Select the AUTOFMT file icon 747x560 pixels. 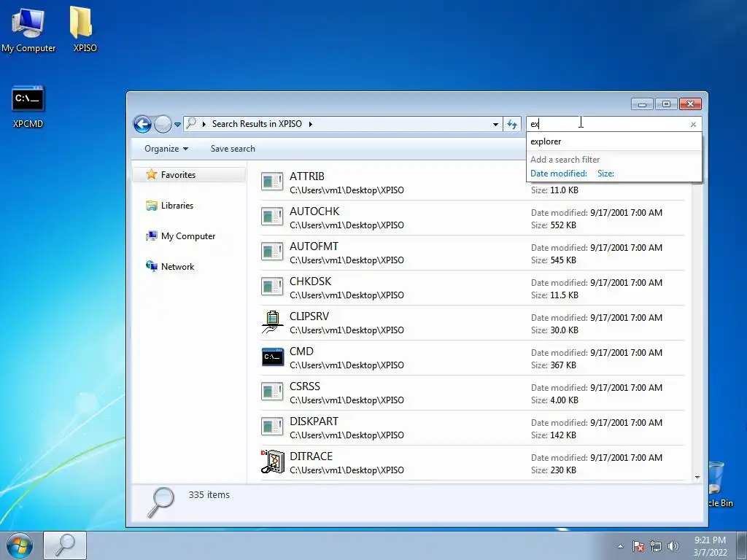272,252
